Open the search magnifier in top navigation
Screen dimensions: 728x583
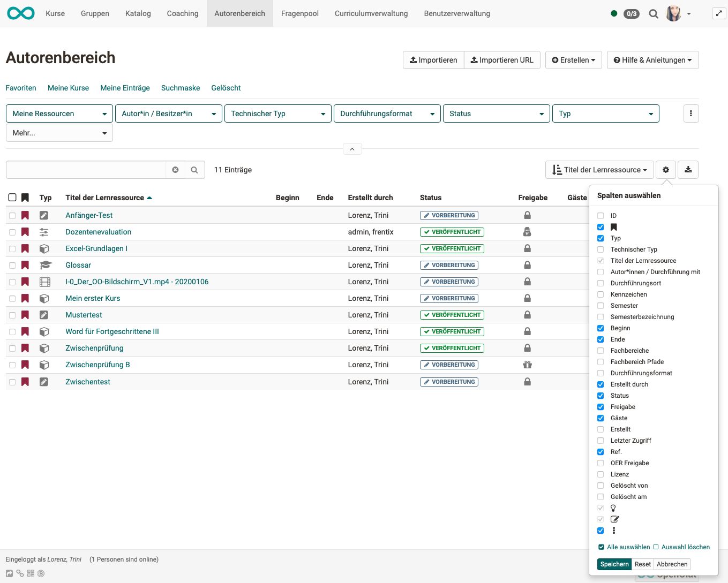click(x=654, y=14)
